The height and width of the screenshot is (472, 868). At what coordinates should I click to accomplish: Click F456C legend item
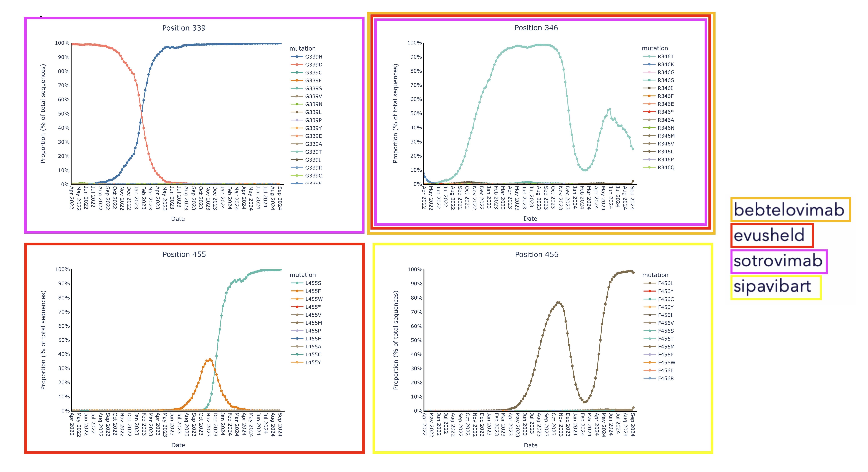click(659, 299)
